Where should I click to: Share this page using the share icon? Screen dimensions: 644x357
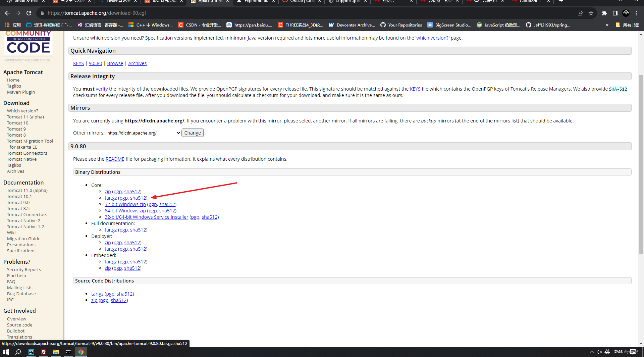point(580,13)
